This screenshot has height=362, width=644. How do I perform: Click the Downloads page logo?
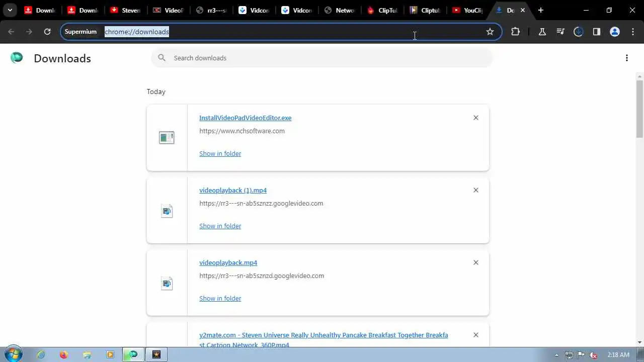(x=17, y=58)
